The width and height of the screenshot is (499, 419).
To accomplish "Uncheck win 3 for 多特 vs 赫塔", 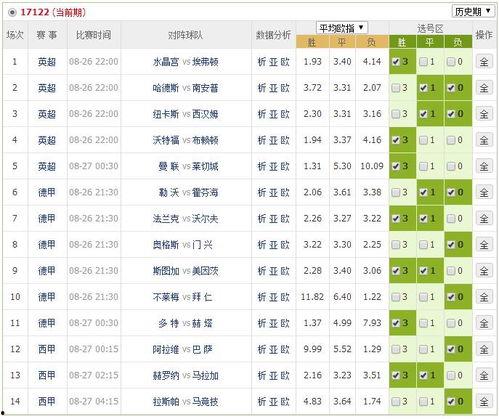I will click(396, 323).
